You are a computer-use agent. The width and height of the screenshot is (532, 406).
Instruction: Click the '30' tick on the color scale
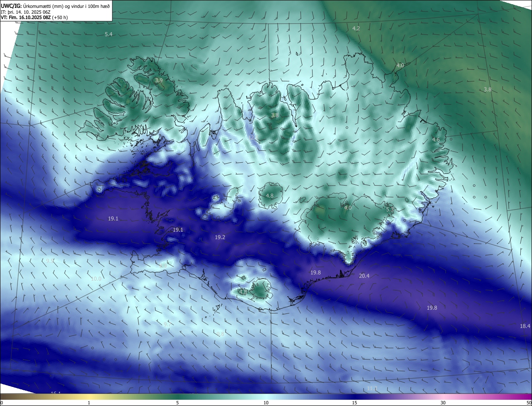point(443,403)
